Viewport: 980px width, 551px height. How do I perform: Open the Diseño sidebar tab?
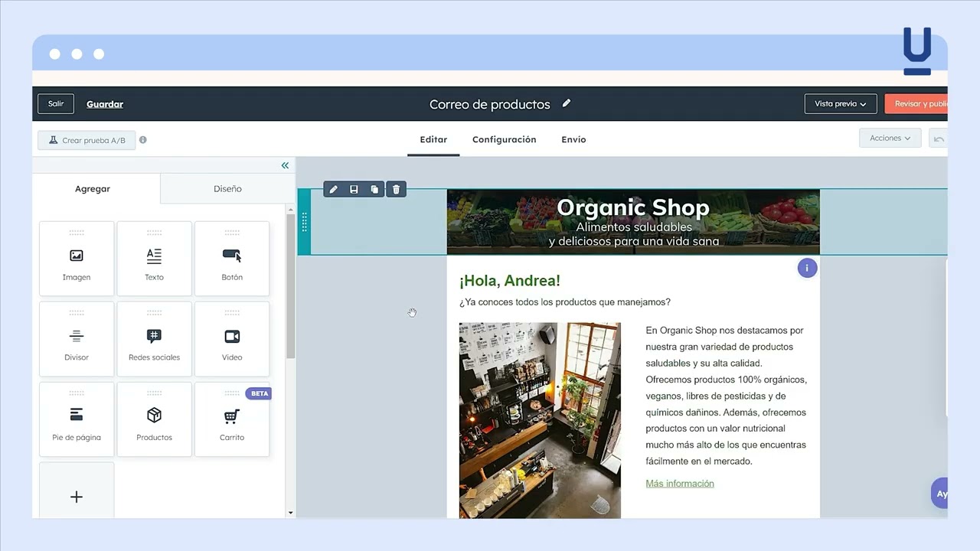227,188
